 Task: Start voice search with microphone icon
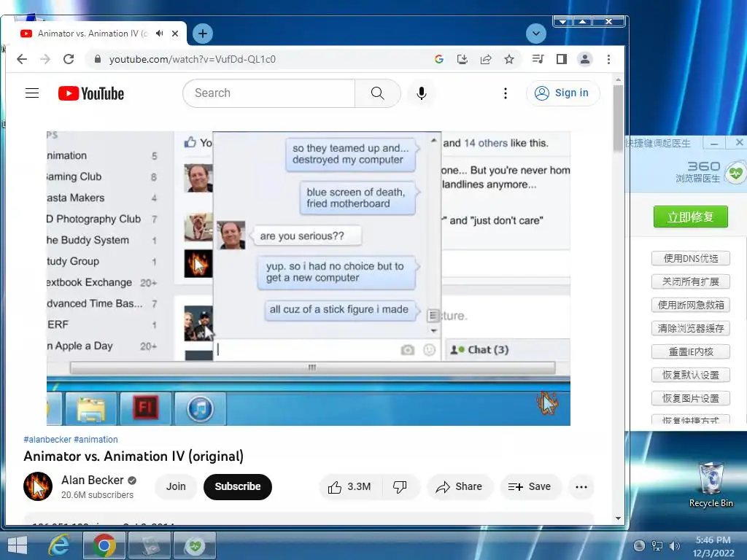coord(421,93)
